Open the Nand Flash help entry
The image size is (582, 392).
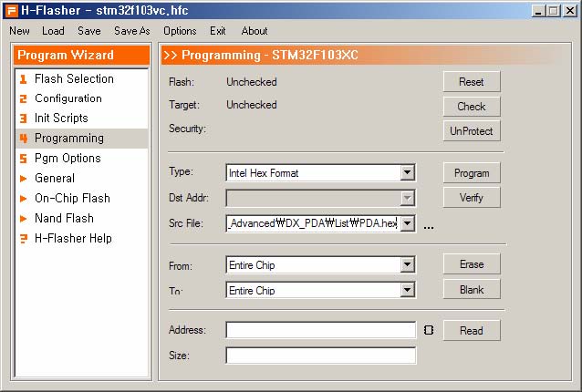click(82, 219)
